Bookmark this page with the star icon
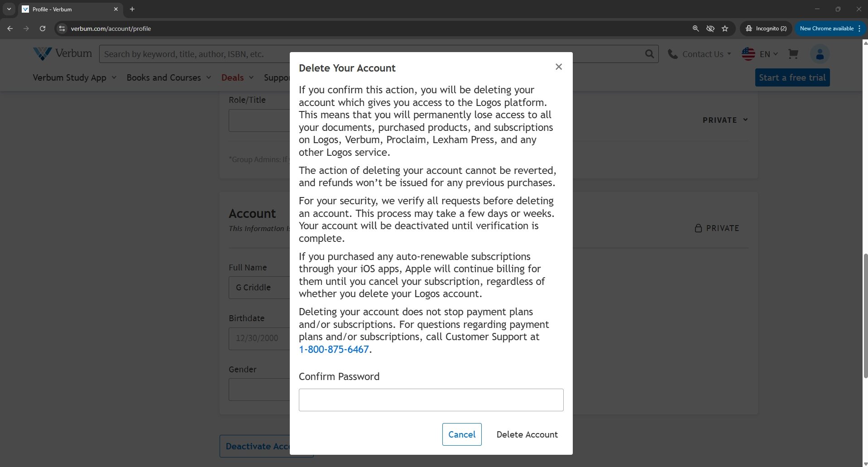 [725, 28]
